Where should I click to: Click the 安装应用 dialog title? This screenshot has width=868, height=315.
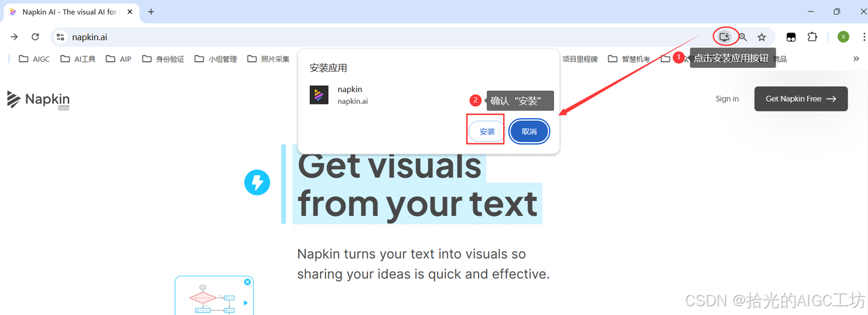point(328,68)
